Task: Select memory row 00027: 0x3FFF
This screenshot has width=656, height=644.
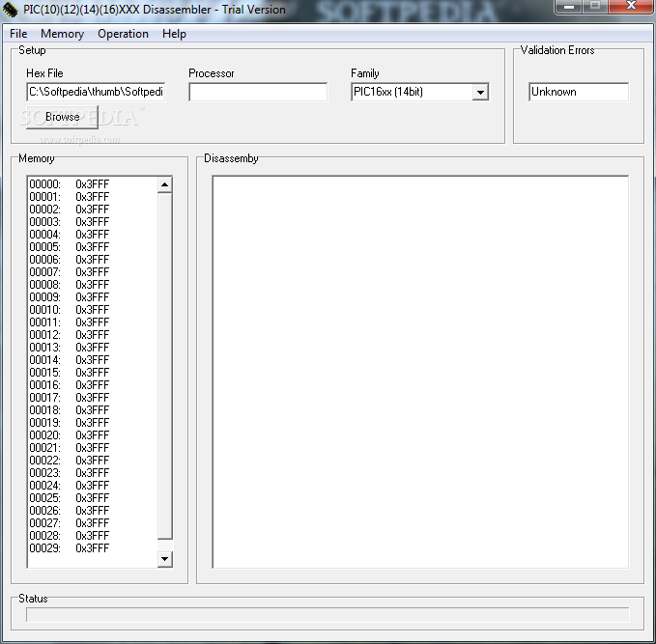Action: click(69, 522)
